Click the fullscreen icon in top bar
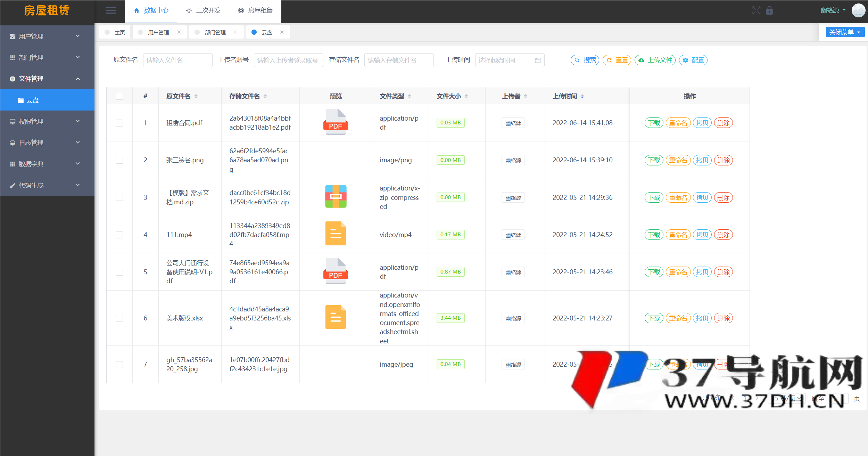 pyautogui.click(x=756, y=10)
